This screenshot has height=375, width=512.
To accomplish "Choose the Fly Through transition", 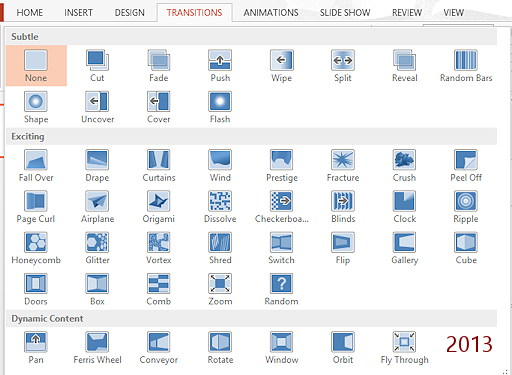I will 404,348.
